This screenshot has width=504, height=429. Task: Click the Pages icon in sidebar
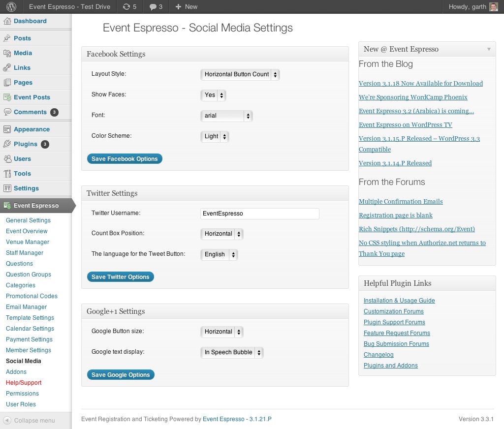pyautogui.click(x=7, y=83)
